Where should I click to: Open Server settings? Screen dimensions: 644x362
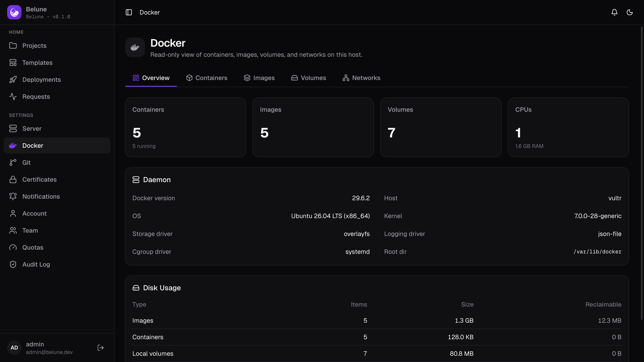tap(57, 128)
